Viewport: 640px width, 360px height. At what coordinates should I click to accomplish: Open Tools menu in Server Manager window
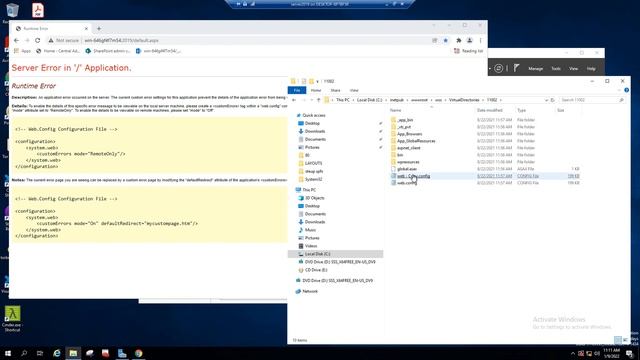pos(556,69)
